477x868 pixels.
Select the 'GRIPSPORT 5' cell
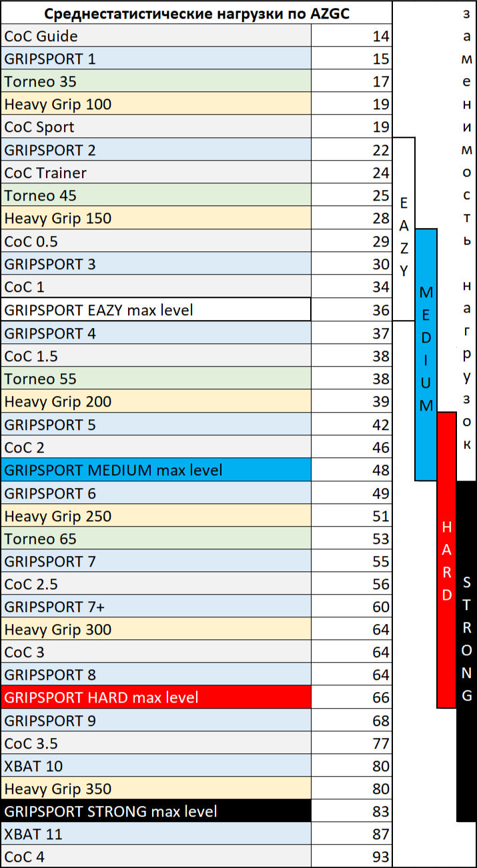(x=156, y=424)
